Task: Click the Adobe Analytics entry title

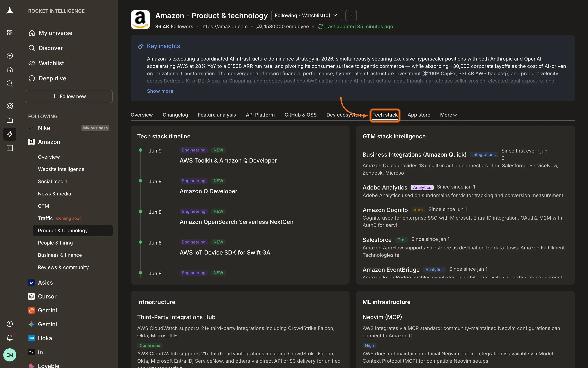Action: pos(385,187)
